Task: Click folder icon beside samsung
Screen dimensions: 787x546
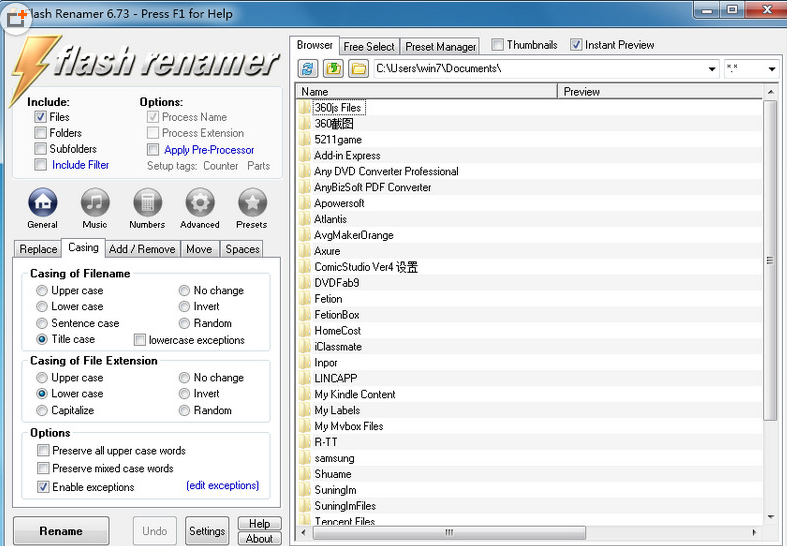Action: point(304,458)
